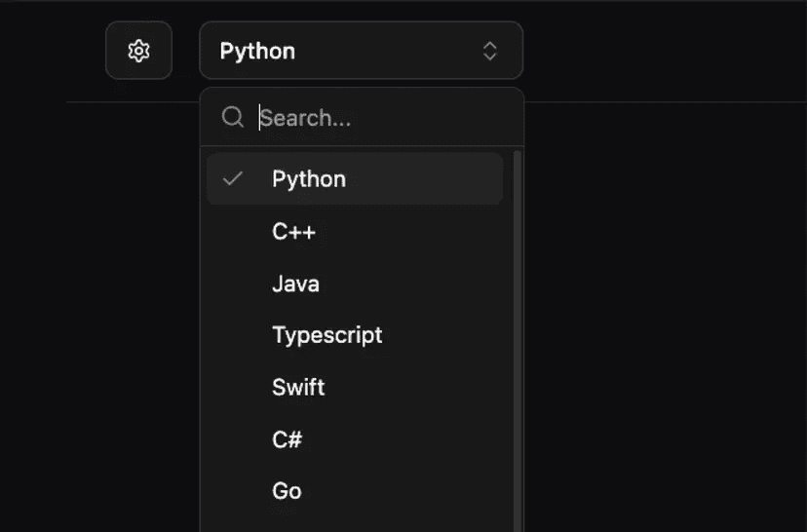The height and width of the screenshot is (532, 807).
Task: Select the checked Python list option
Action: tap(309, 179)
